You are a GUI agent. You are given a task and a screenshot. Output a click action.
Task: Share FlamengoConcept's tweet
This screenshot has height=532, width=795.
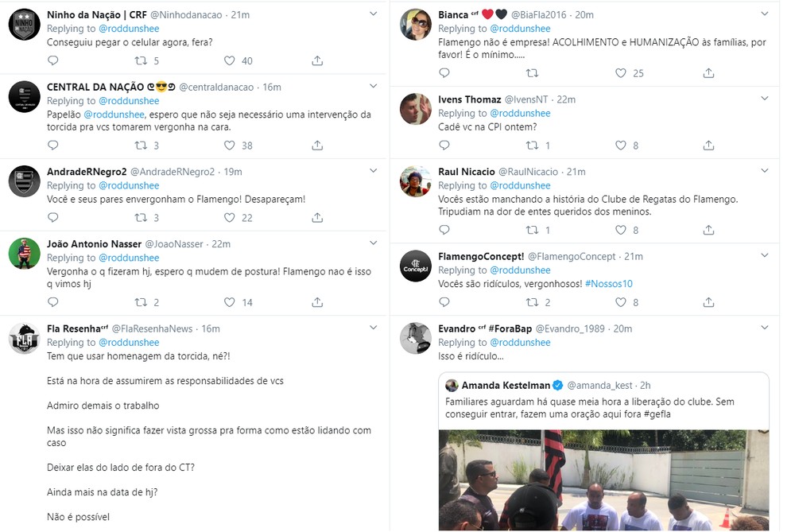click(x=708, y=302)
